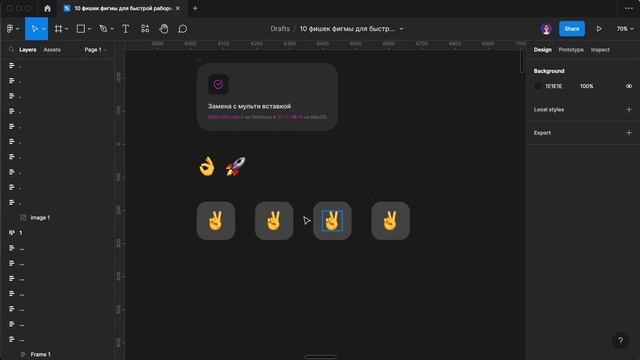Select the last victory hand tile
The height and width of the screenshot is (360, 640).
point(390,221)
